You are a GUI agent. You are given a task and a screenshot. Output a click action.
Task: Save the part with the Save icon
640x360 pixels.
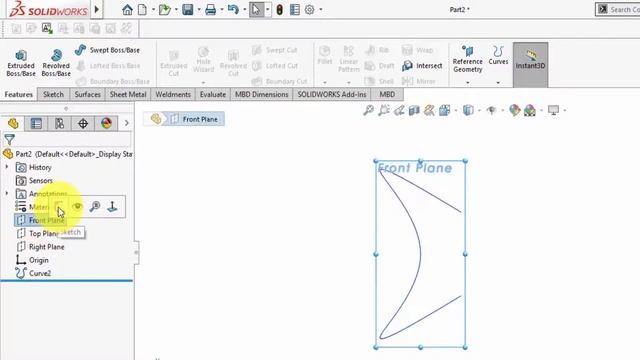188,9
